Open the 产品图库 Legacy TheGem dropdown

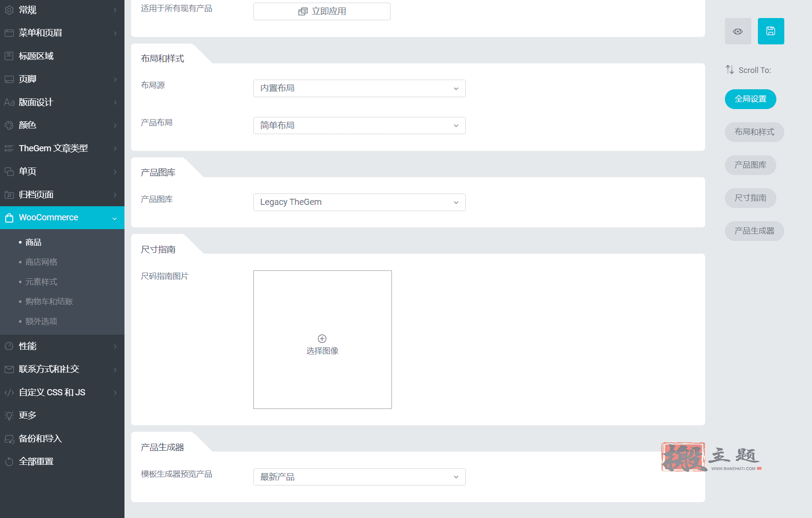coord(359,202)
